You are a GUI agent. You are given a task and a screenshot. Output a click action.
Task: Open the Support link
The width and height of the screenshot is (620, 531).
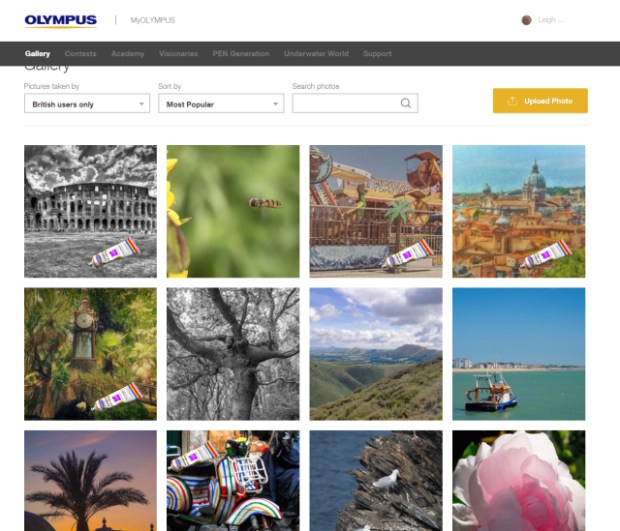(x=377, y=53)
